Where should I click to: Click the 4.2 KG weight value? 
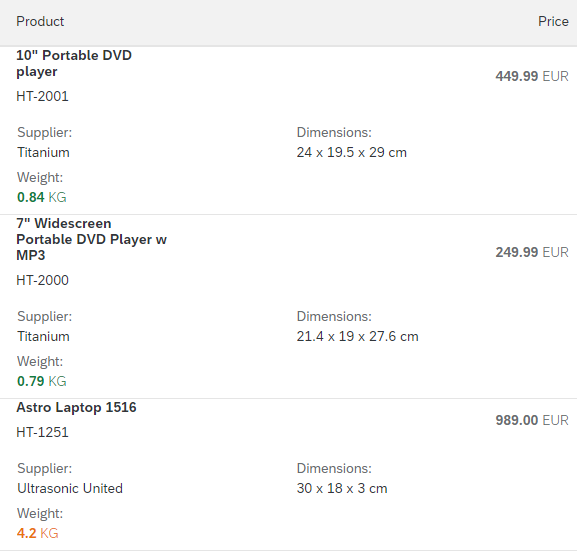(x=38, y=533)
